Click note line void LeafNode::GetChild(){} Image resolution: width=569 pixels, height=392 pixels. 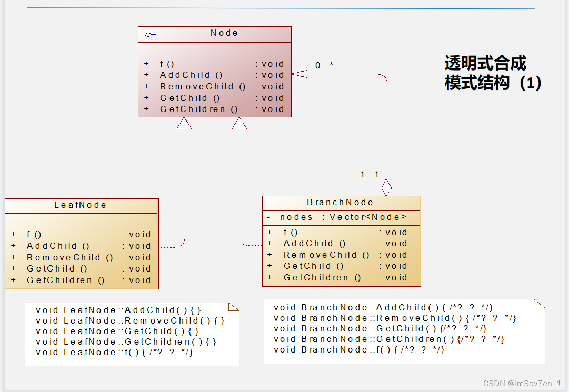(x=117, y=331)
